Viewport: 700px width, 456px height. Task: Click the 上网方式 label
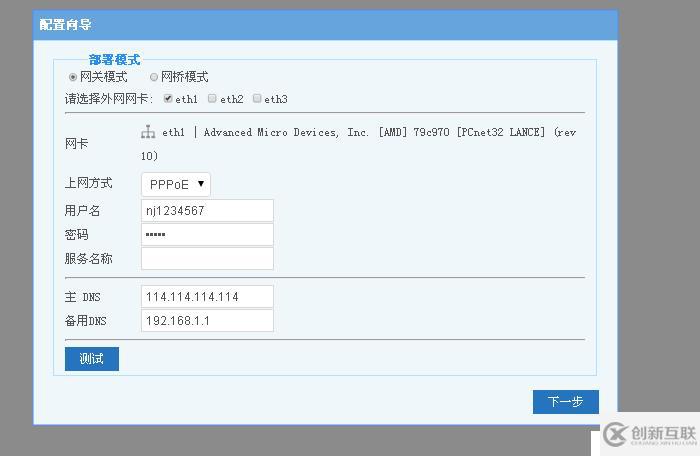click(88, 183)
